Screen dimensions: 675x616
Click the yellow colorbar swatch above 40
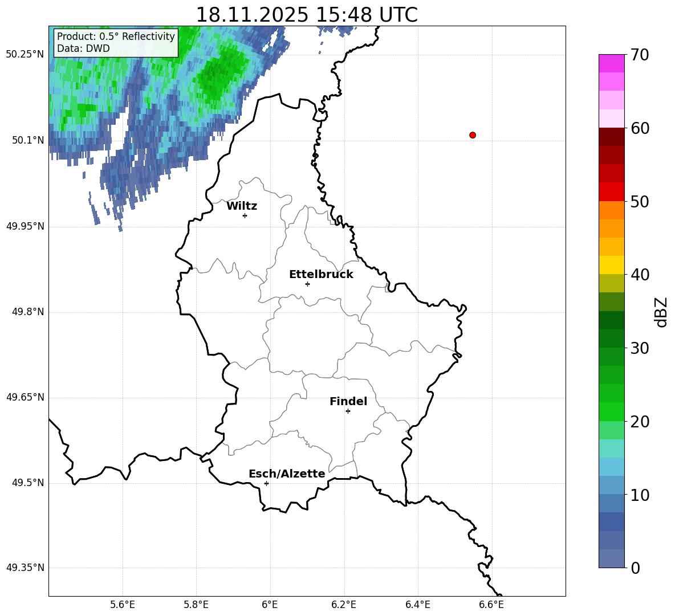611,265
